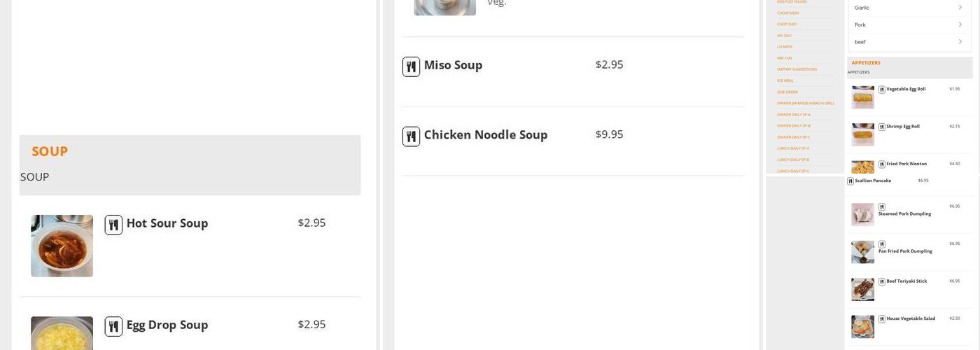This screenshot has height=350, width=980.
Task: Click the utensils icon by House Vegetable Salad
Action: [x=882, y=319]
